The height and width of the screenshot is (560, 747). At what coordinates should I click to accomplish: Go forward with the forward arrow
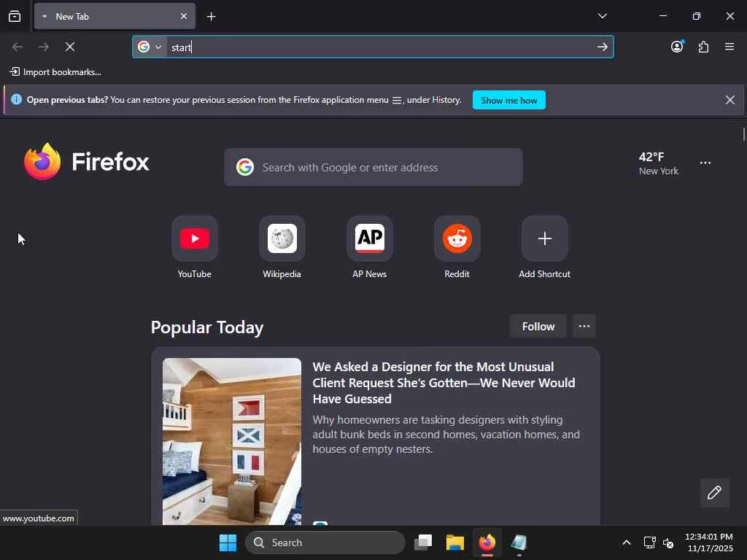pos(43,47)
